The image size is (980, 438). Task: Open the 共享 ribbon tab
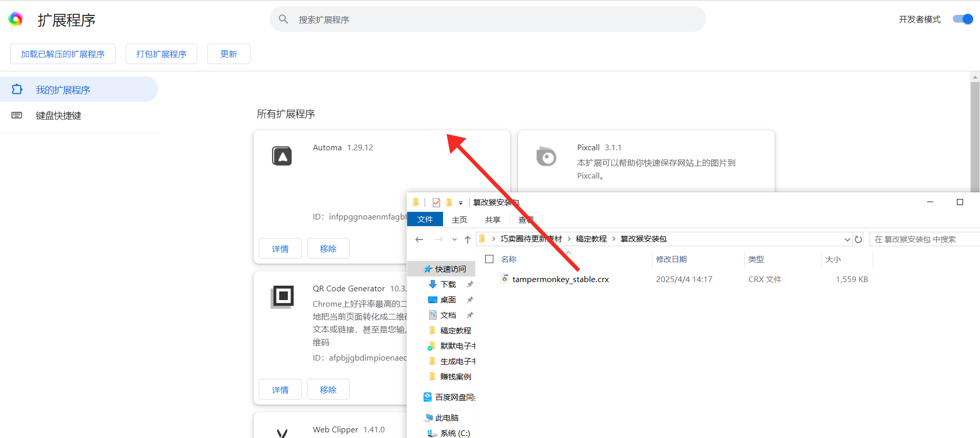tap(493, 220)
